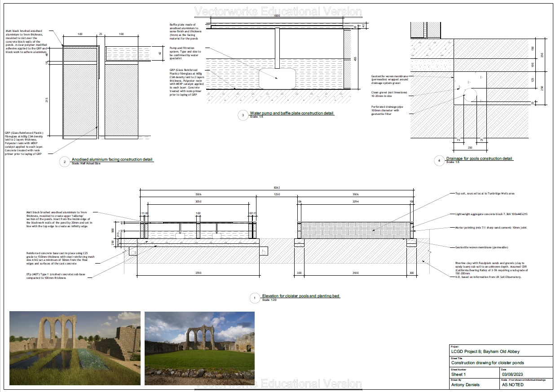Screen dimensions: 556x392
Task: Open the rendered cloister pools image
Action: pos(75,348)
